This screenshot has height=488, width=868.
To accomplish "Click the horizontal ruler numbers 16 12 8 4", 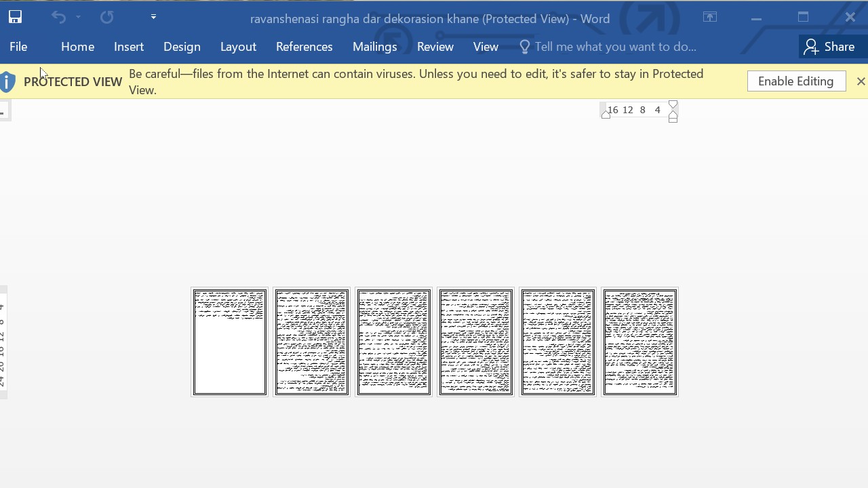I will pos(634,110).
